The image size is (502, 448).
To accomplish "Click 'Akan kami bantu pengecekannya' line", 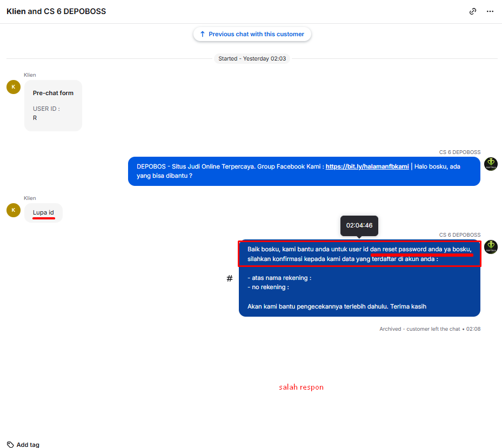I will coord(337,306).
